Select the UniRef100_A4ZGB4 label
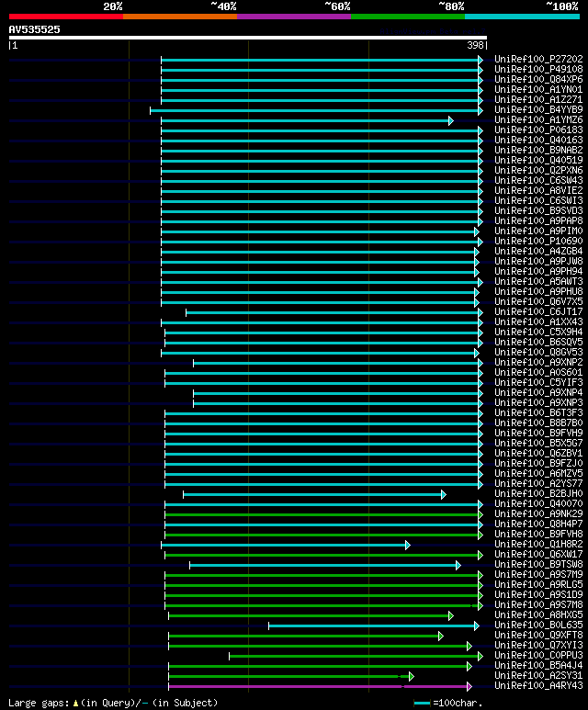The height and width of the screenshot is (710, 588). click(x=538, y=252)
